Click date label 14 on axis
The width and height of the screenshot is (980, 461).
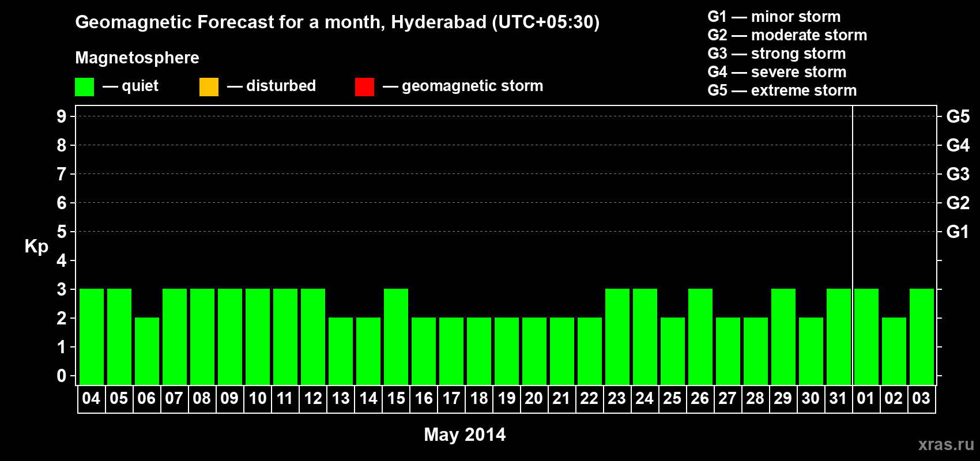(368, 399)
